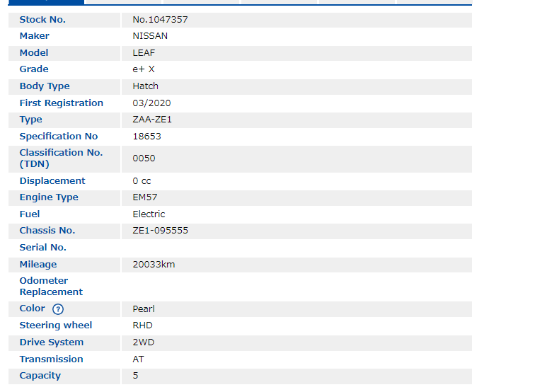Click the specification number 18653
The image size is (547, 392).
(146, 137)
